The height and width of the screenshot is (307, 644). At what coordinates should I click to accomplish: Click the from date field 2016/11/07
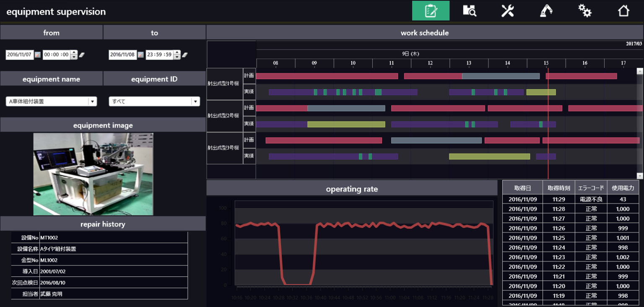19,55
